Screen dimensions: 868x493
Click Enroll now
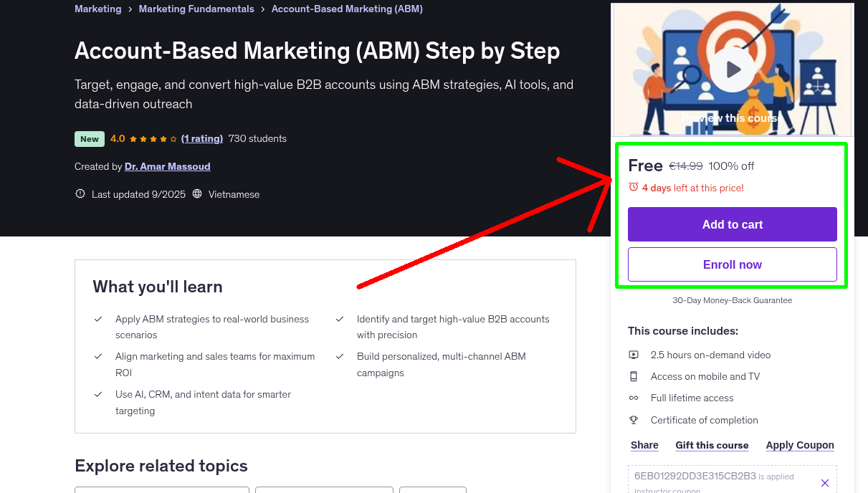tap(732, 264)
